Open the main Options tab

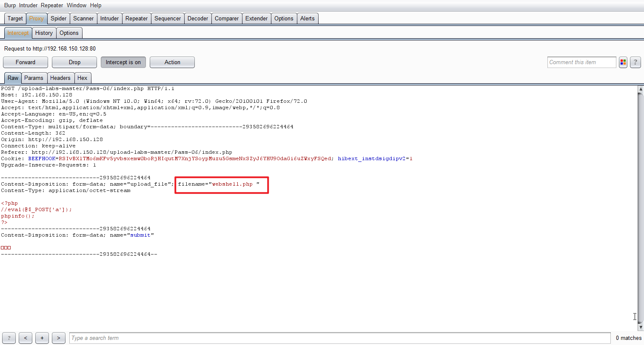[x=284, y=18]
